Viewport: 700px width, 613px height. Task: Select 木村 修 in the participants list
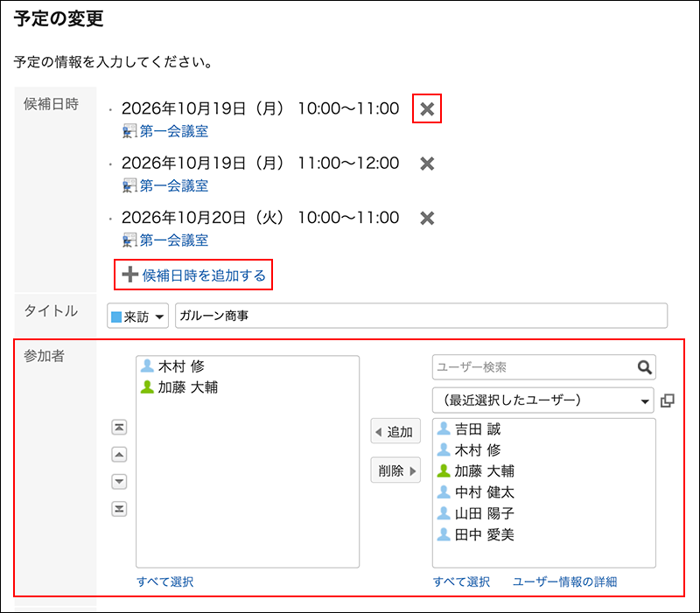[x=181, y=366]
